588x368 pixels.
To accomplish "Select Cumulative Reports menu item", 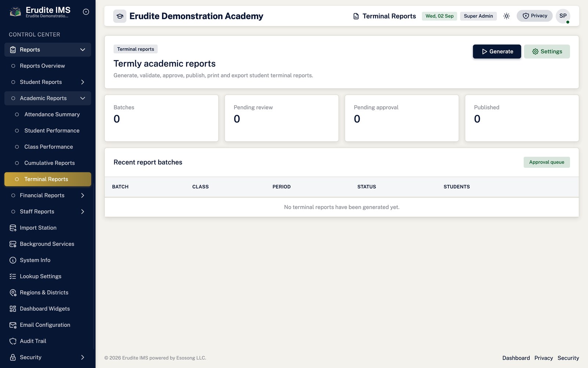I will pyautogui.click(x=48, y=163).
